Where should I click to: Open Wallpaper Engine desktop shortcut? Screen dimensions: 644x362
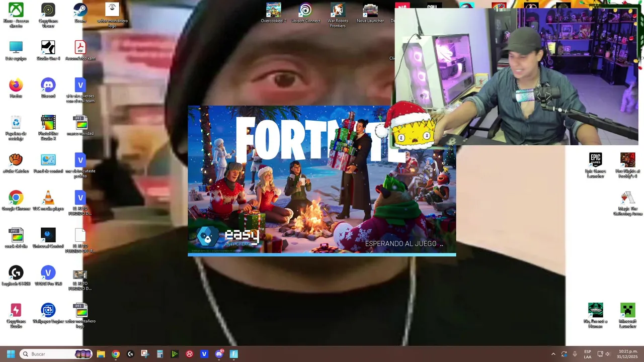pos(48,313)
